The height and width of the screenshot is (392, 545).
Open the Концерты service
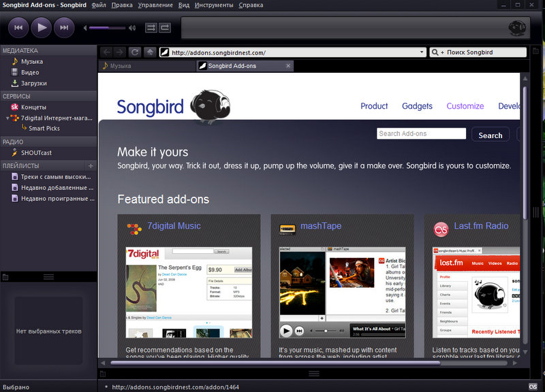33,108
